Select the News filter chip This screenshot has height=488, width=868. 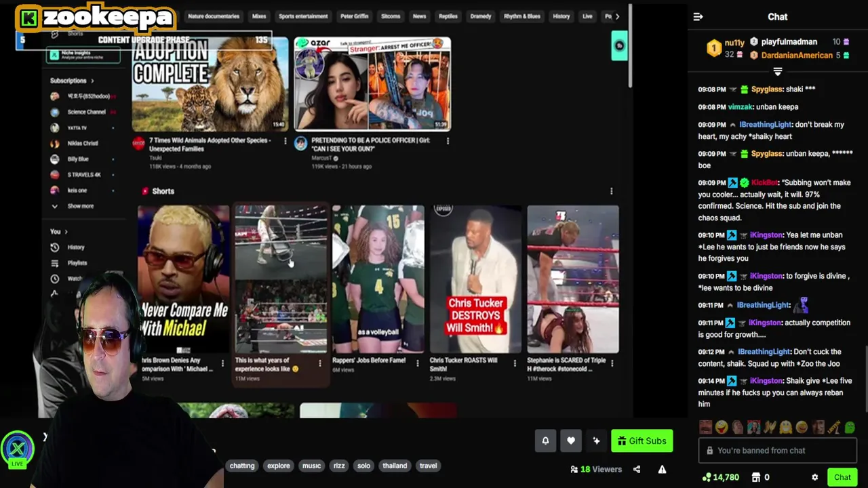coord(420,16)
